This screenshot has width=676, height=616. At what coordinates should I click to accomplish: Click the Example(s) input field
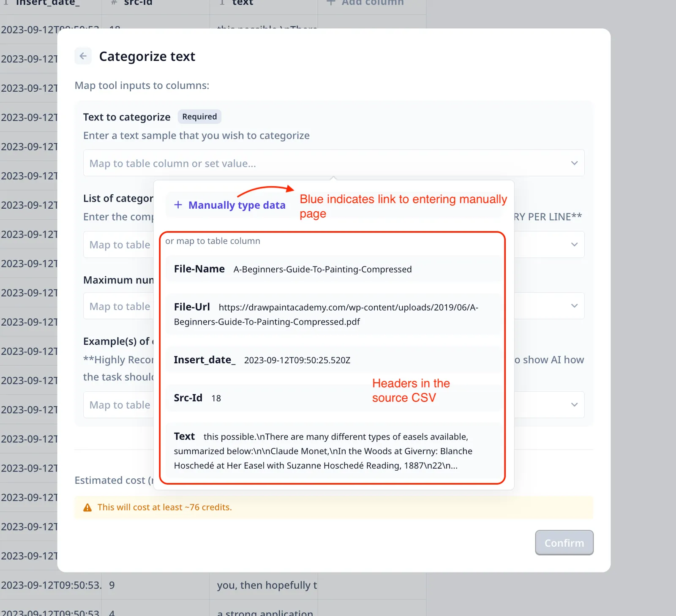tap(334, 405)
